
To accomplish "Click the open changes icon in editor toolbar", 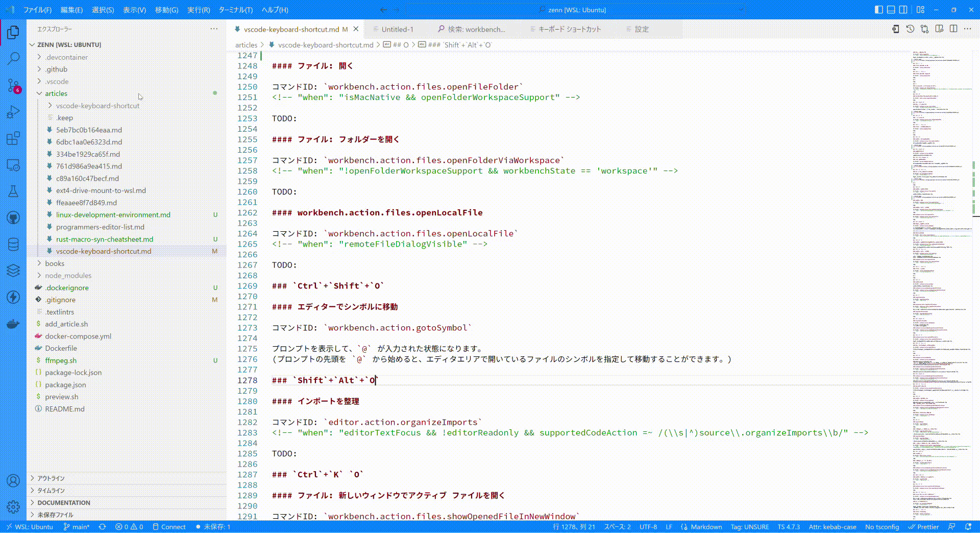I will point(924,29).
